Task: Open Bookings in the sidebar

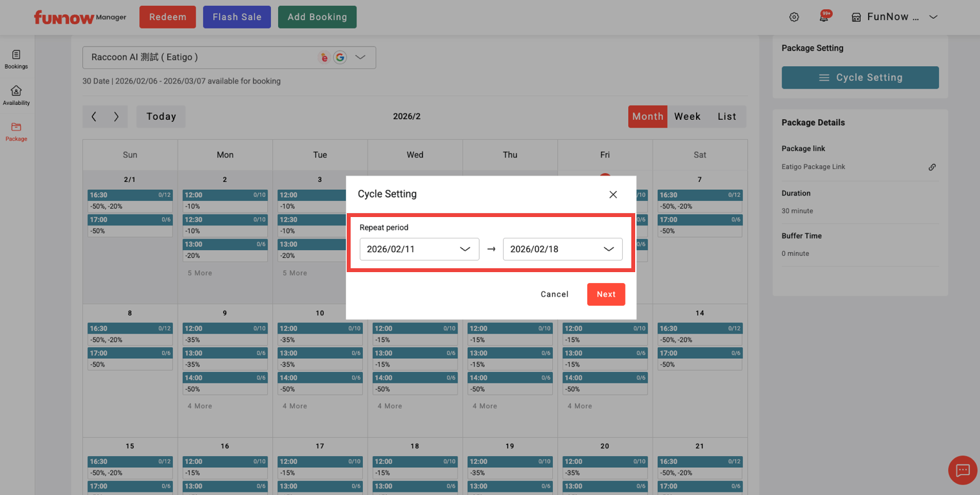Action: coord(16,59)
